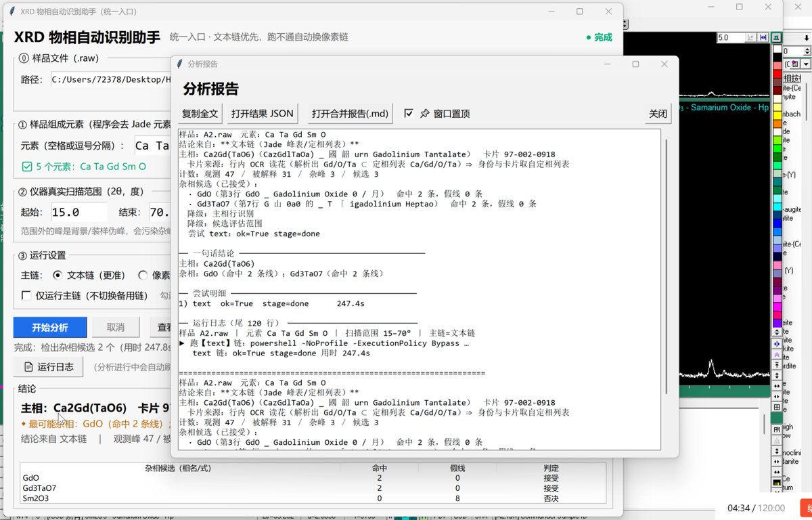Click the black down-arrow icon at Jade's top right
This screenshot has height=520, width=812.
coord(807,38)
